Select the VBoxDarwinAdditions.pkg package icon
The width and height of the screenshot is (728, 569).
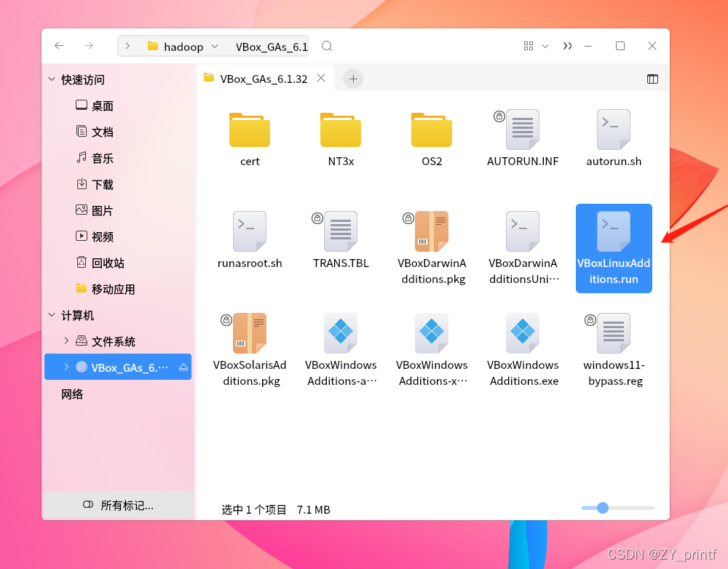coord(431,231)
